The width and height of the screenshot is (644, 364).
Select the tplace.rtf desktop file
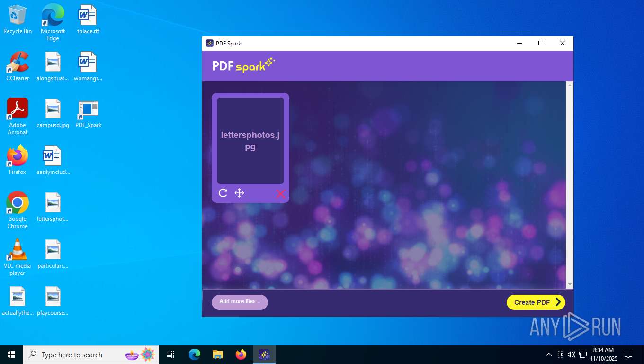88,19
